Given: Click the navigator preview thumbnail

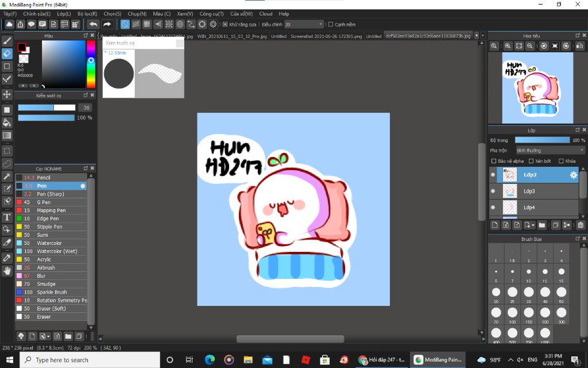Looking at the screenshot, I should point(537,88).
